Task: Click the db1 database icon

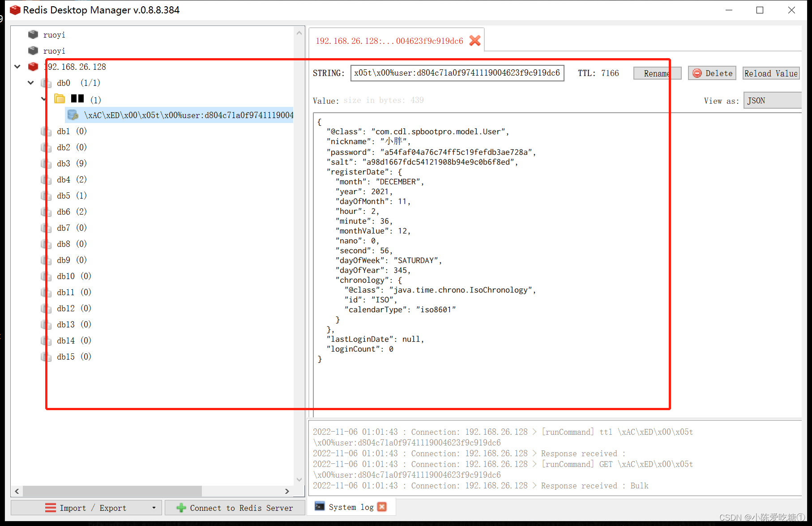Action: click(x=46, y=131)
